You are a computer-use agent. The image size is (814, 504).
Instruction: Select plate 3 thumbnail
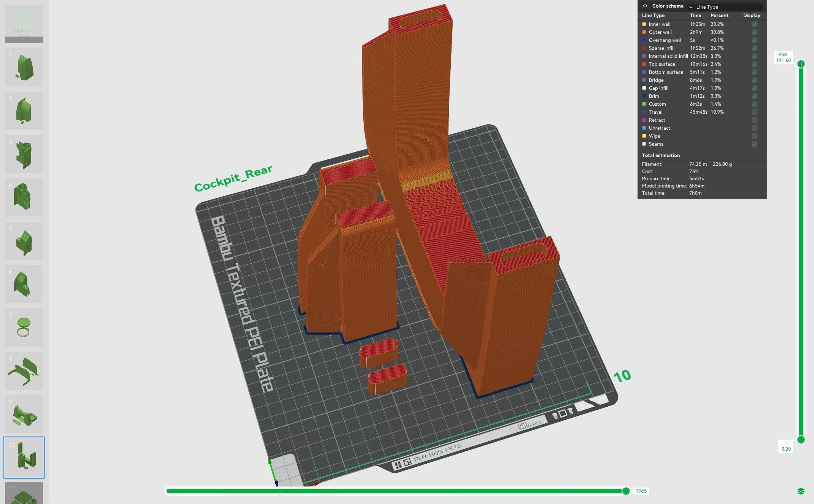pyautogui.click(x=24, y=154)
